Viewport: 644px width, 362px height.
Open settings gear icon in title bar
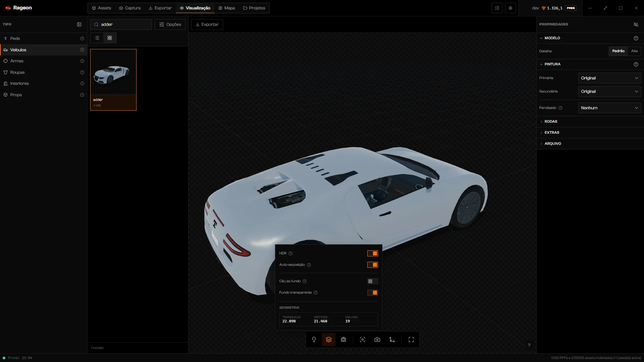click(x=511, y=8)
